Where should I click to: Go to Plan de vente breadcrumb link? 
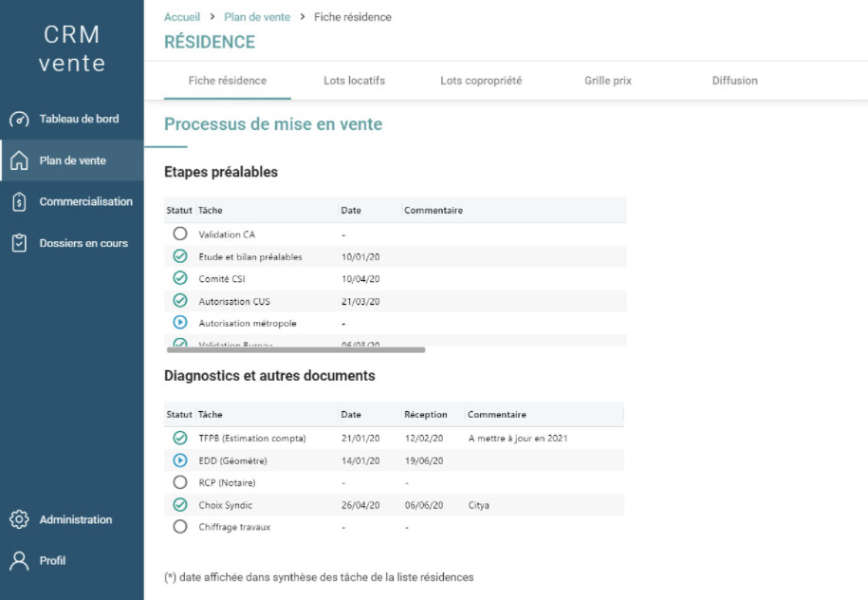click(257, 17)
